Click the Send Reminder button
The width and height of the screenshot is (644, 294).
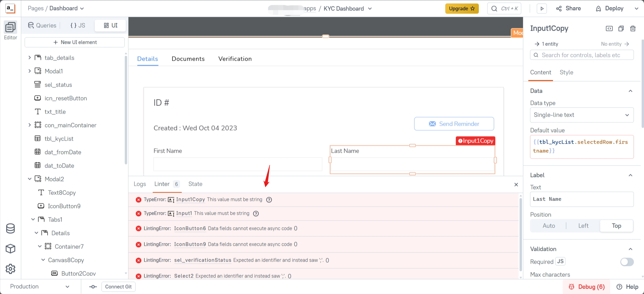(x=454, y=124)
